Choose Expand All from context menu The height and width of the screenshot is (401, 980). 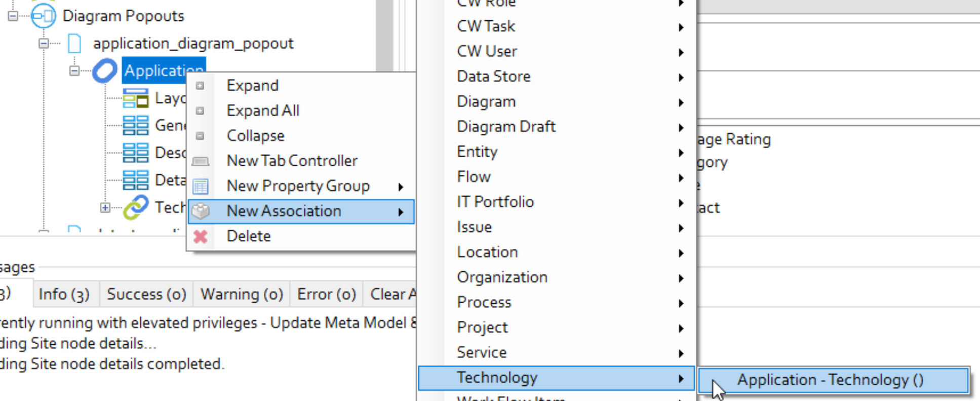click(x=263, y=111)
